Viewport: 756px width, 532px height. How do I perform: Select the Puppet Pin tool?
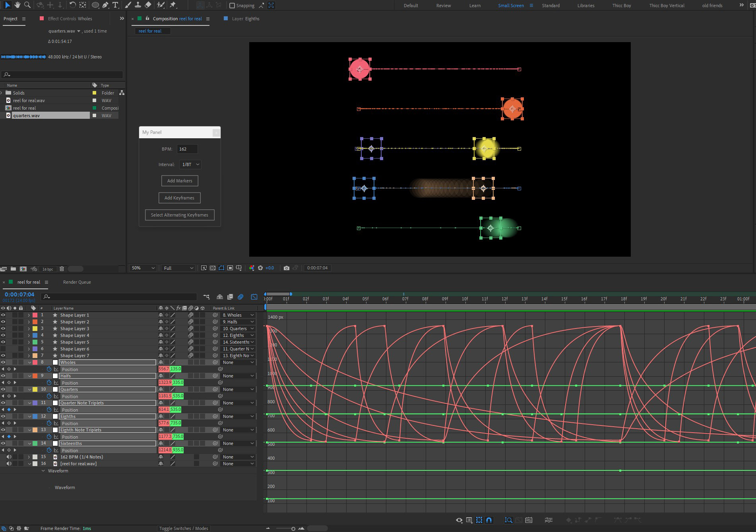coord(173,5)
